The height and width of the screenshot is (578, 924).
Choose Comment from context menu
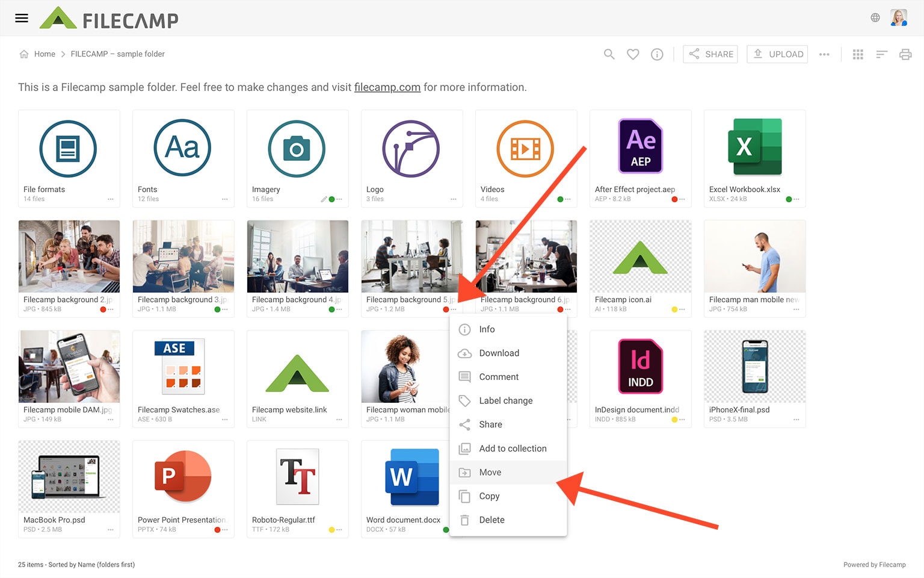pyautogui.click(x=508, y=377)
